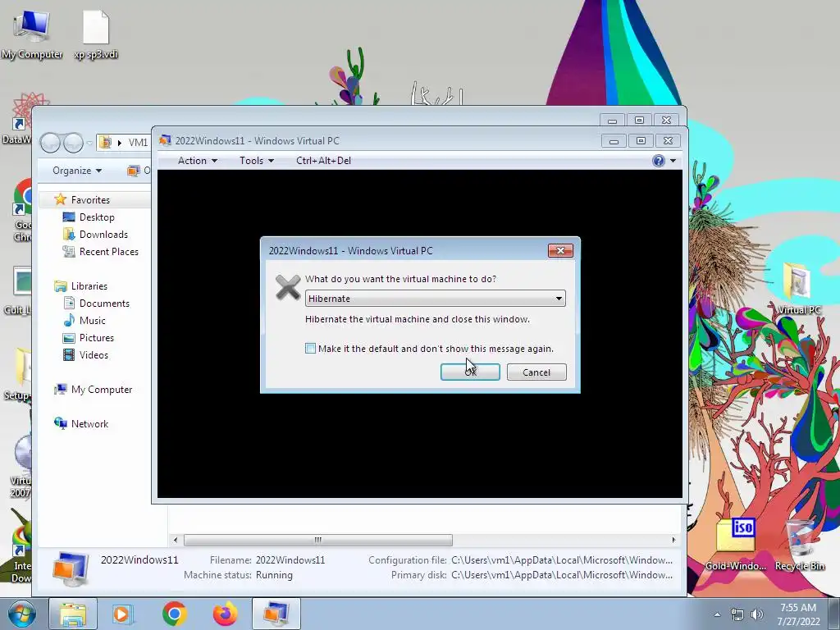Select Recycle Bin on desktop
The width and height of the screenshot is (840, 630).
coord(799,545)
